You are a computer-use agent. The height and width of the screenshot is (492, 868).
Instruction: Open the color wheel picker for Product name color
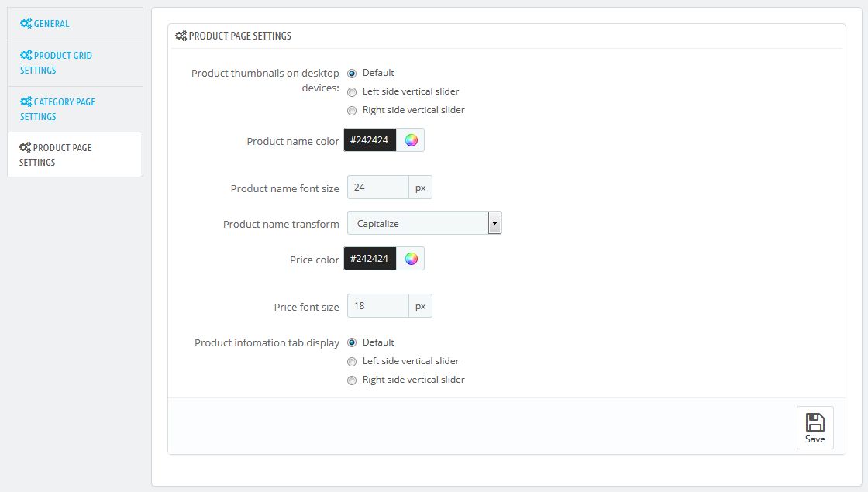pyautogui.click(x=410, y=139)
